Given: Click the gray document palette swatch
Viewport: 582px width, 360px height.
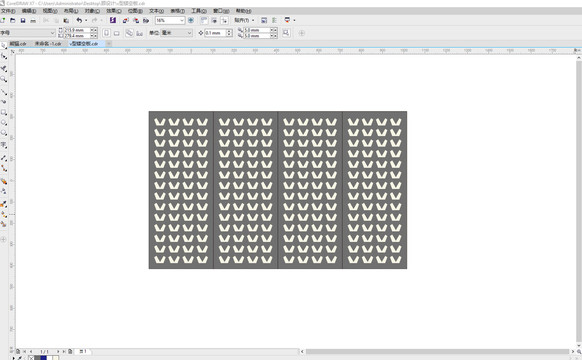Looking at the screenshot, I should click(x=37, y=358).
